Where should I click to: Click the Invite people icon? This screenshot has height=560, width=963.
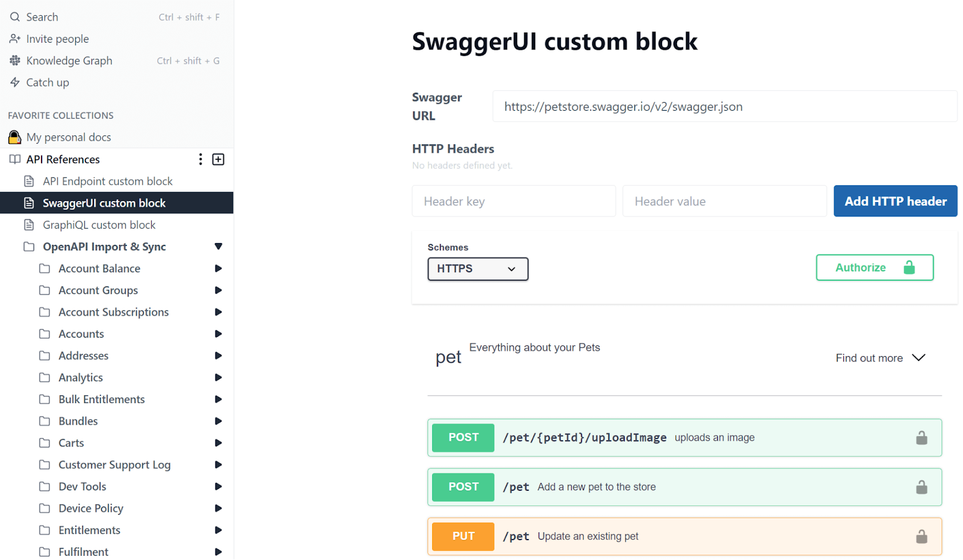coord(15,39)
